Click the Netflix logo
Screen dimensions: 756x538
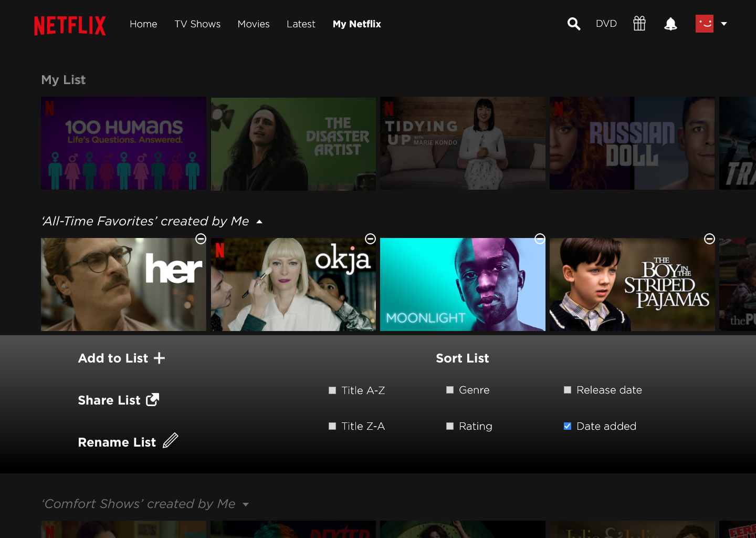coord(70,25)
